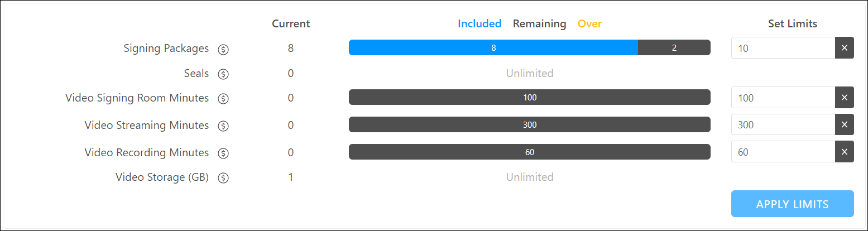
Task: Remove the Video Signing Room Minutes limit
Action: [844, 98]
